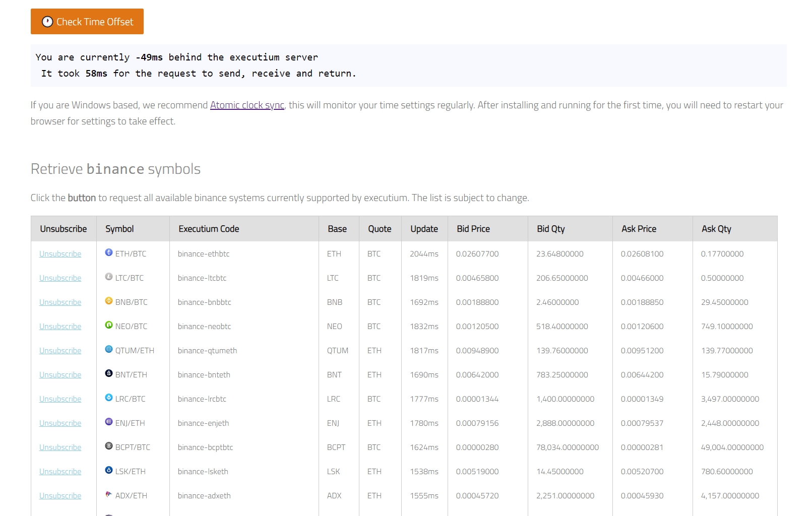
Task: Click the BNB/BTC Binance coin icon
Action: coord(109,301)
